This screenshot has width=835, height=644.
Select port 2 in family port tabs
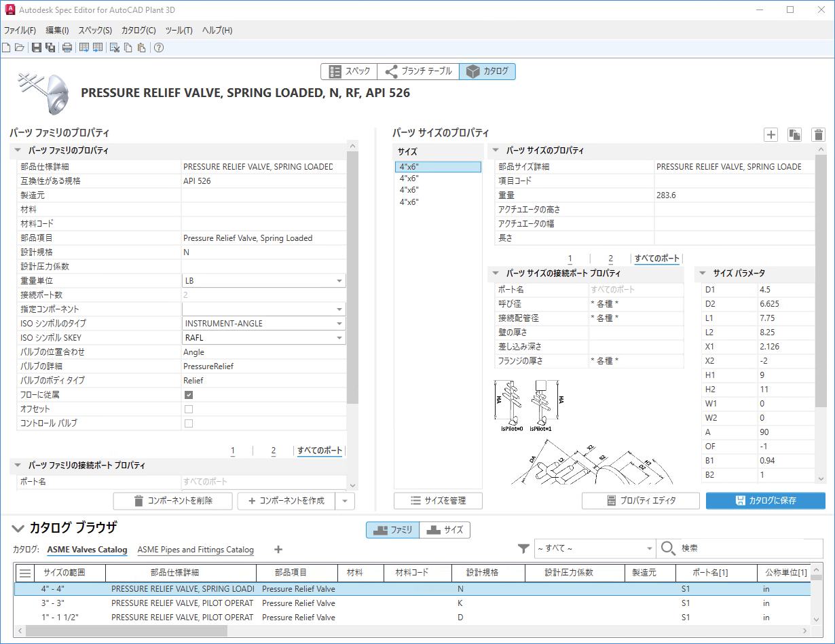click(x=274, y=451)
